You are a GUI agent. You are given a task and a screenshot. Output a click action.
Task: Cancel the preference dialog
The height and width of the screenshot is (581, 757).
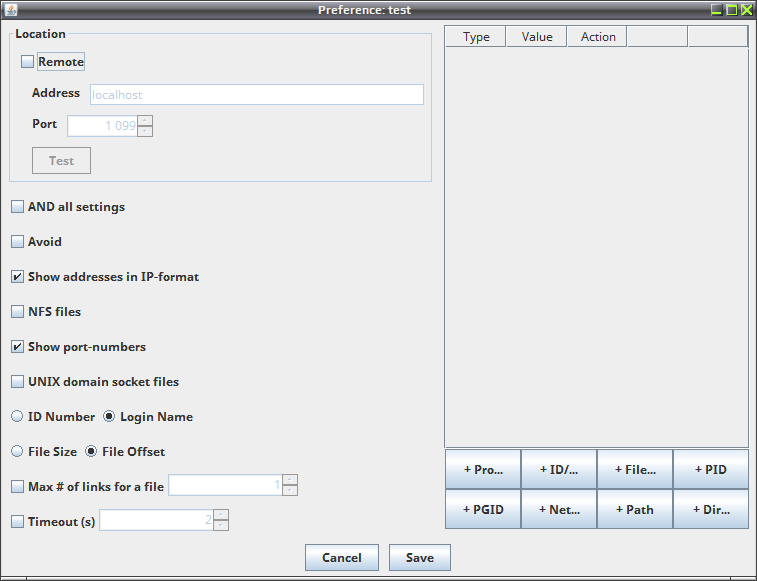342,557
